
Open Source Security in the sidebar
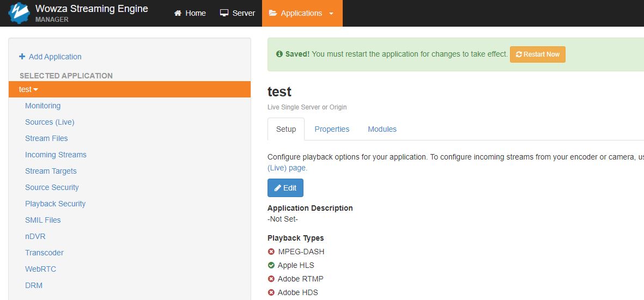tap(52, 187)
